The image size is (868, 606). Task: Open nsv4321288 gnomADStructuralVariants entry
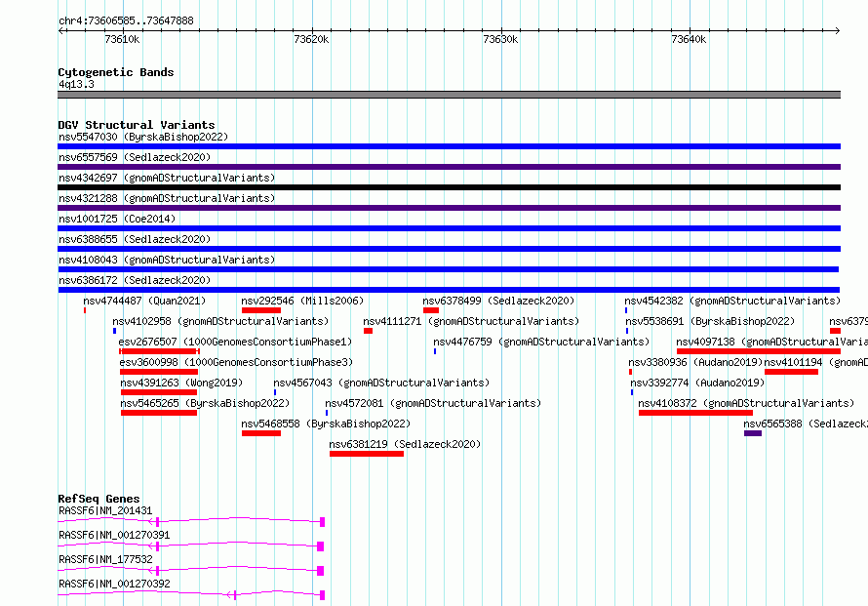[167, 198]
